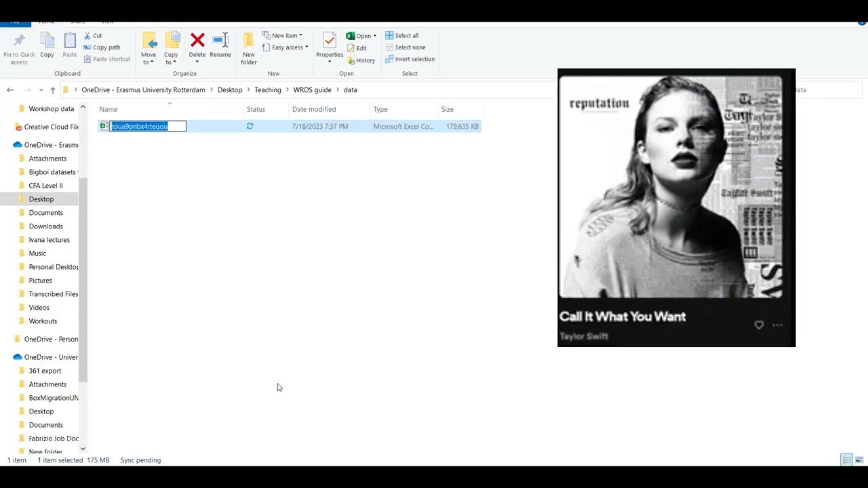Click the data breadcrumb
868x488 pixels.
pos(350,89)
